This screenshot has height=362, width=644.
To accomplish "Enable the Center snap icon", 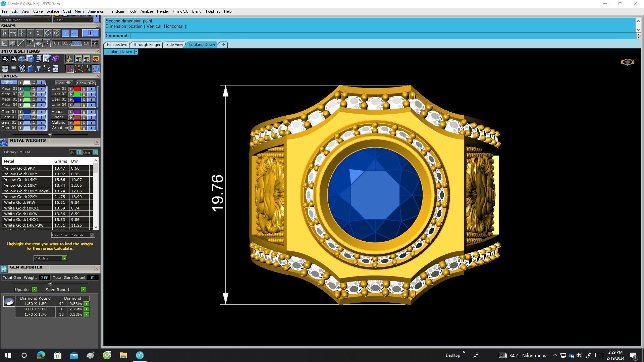I will [57, 33].
